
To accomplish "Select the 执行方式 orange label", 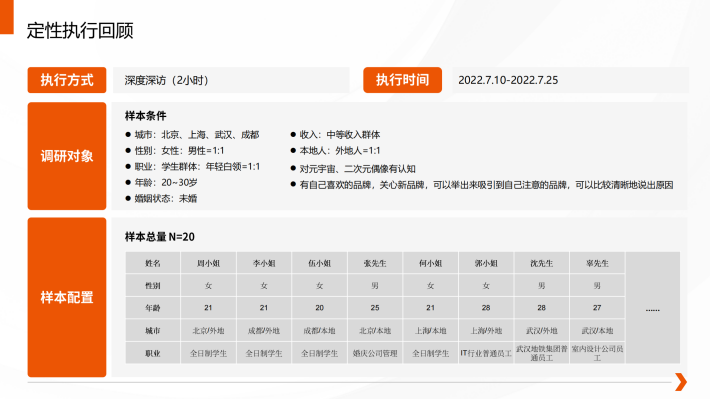I will tap(67, 80).
